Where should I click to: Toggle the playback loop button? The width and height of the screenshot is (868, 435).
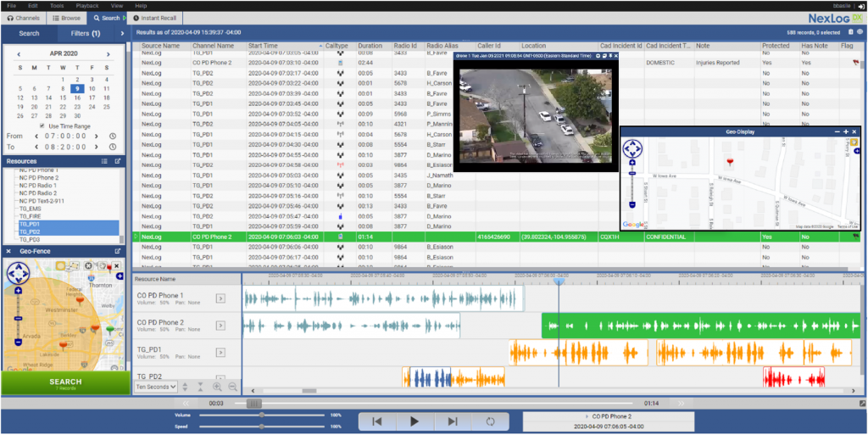pos(490,421)
